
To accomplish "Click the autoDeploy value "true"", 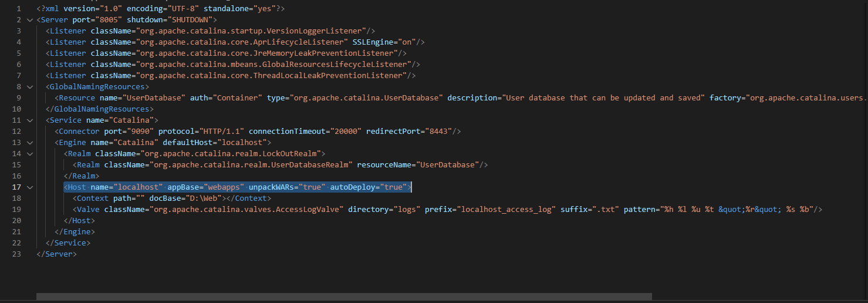I will [393, 187].
